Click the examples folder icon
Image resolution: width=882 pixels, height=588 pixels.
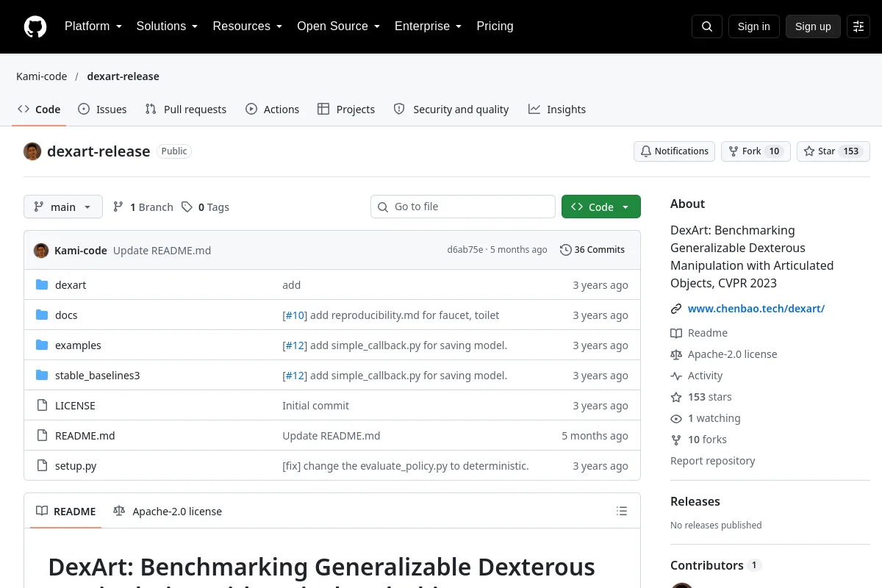tap(42, 345)
